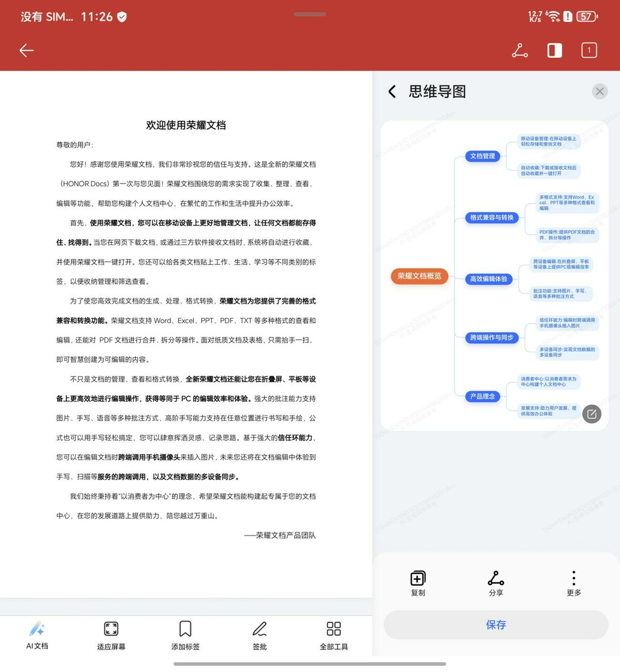Copy the mind map with 复制
Image resolution: width=620 pixels, height=672 pixels.
418,583
